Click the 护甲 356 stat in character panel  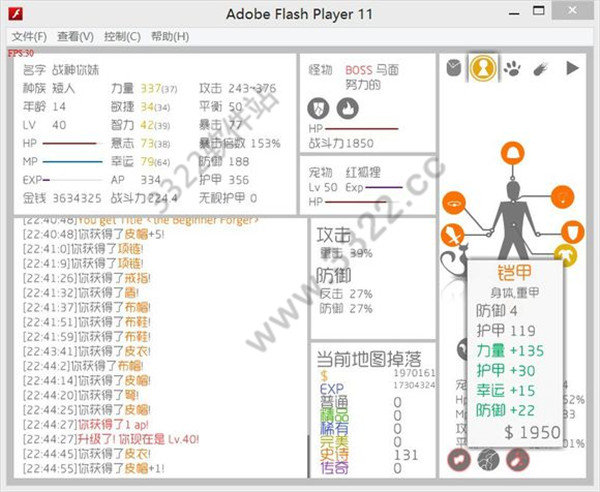point(224,180)
